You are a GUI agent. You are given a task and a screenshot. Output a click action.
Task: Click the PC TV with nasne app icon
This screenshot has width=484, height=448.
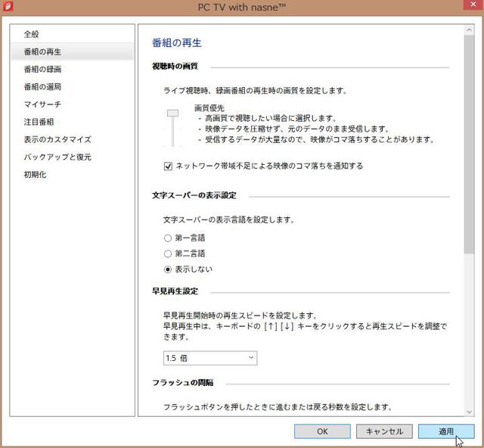pos(8,6)
